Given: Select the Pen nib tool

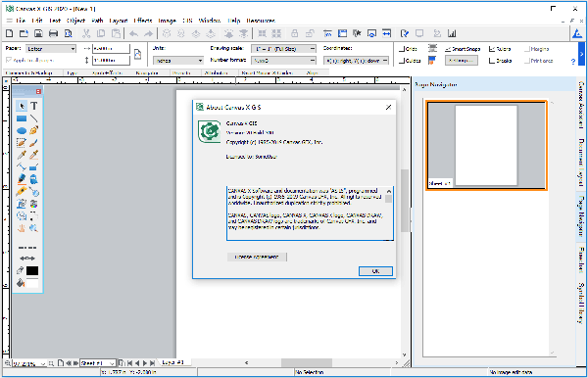Looking at the screenshot, I should coord(33,131).
